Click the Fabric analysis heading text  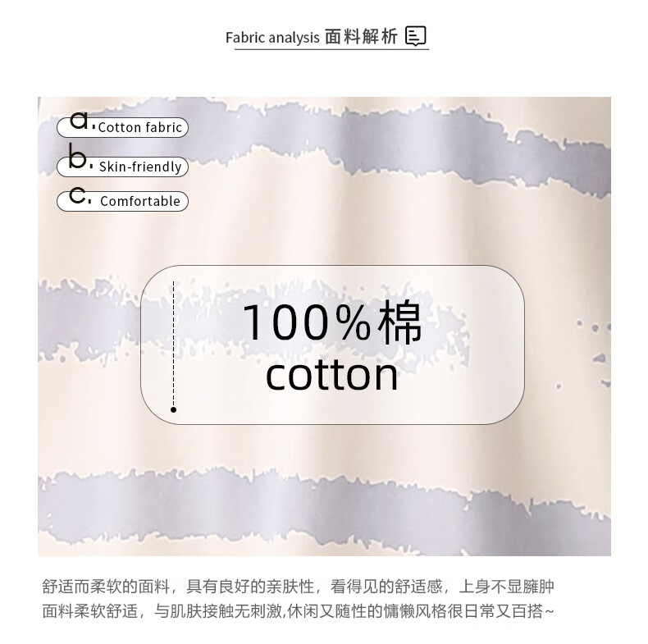tap(272, 38)
